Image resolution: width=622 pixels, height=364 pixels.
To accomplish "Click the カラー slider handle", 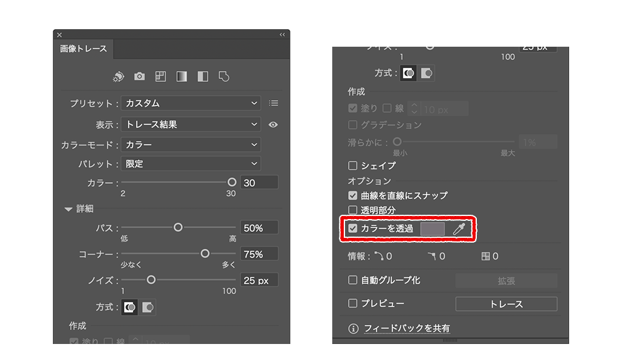I will point(231,182).
